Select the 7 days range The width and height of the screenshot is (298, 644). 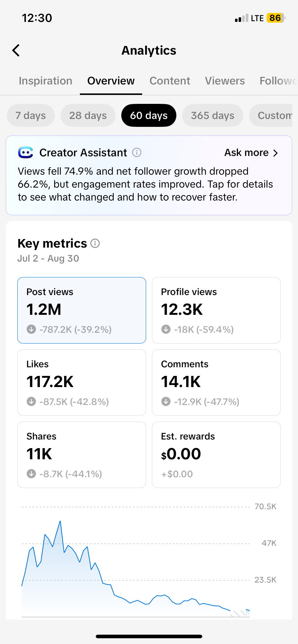(x=31, y=115)
